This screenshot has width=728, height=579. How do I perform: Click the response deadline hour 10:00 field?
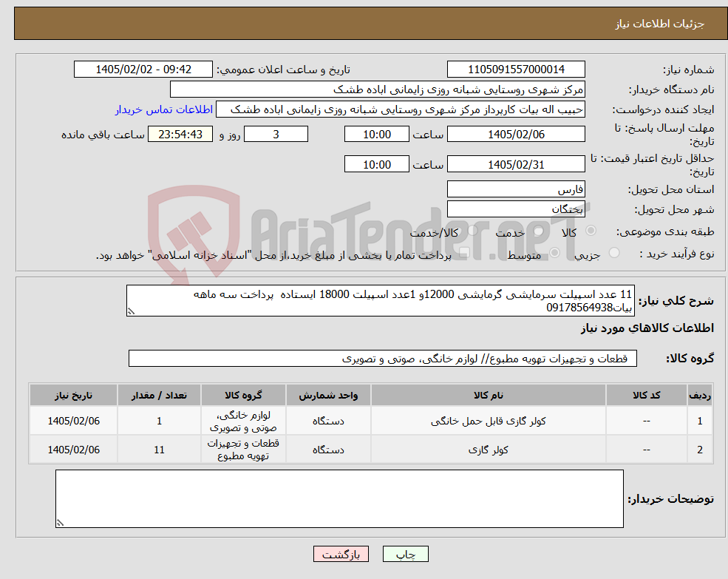[x=376, y=135]
